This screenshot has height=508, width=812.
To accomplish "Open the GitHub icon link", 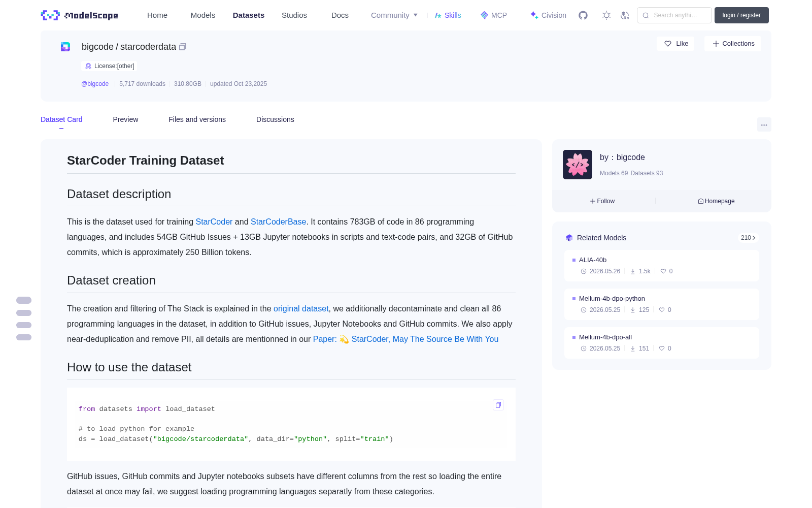I will [x=583, y=15].
